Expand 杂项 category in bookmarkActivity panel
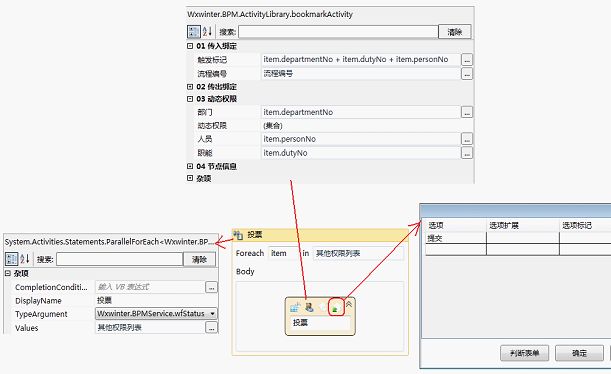Viewport: 611px width, 374px height. tap(190, 178)
